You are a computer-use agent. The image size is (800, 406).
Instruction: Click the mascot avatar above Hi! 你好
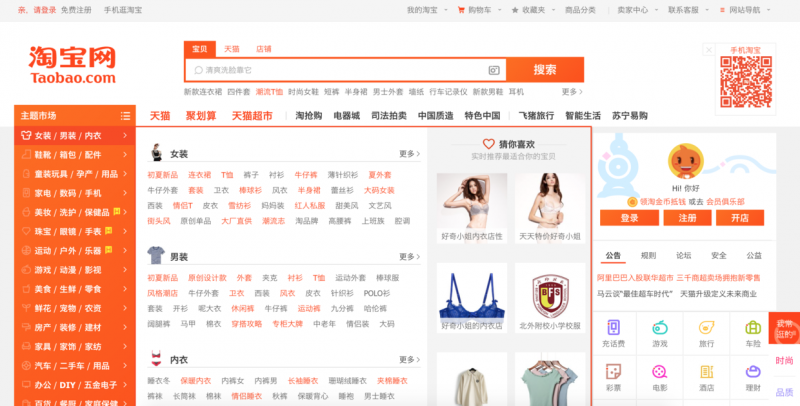(x=685, y=162)
